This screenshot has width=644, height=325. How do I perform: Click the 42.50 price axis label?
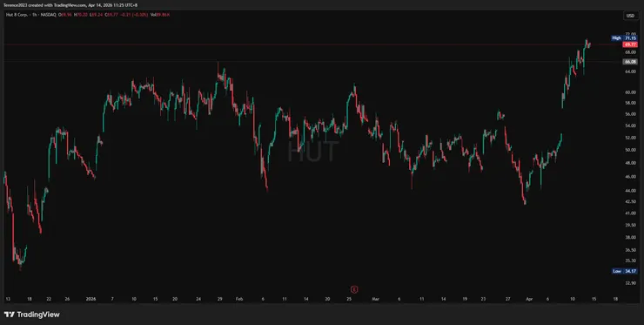[x=630, y=201]
